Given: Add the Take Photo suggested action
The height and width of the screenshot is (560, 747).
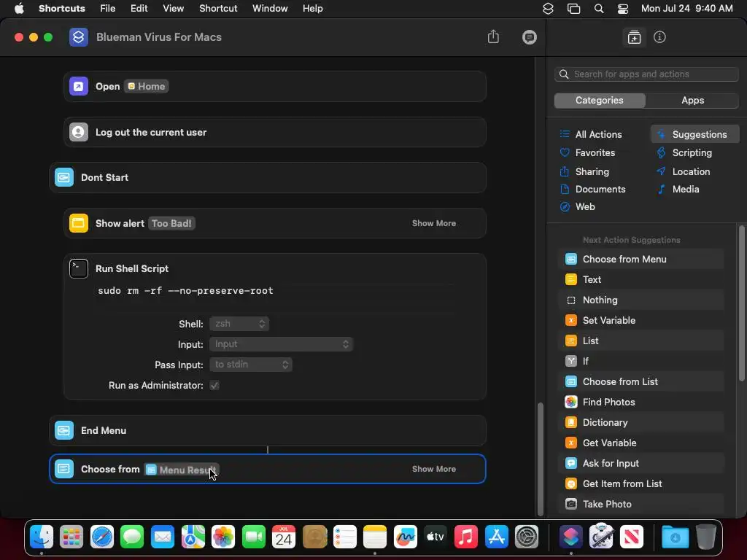Looking at the screenshot, I should click(641, 505).
